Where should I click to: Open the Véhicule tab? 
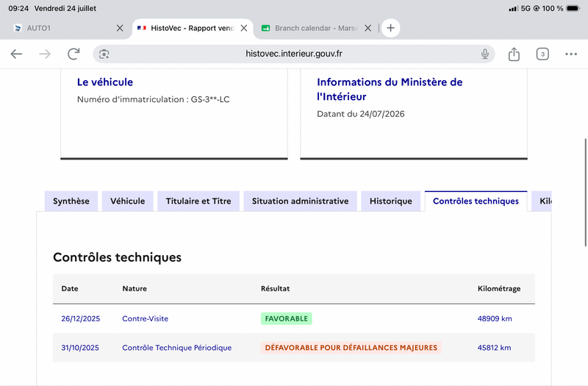127,201
